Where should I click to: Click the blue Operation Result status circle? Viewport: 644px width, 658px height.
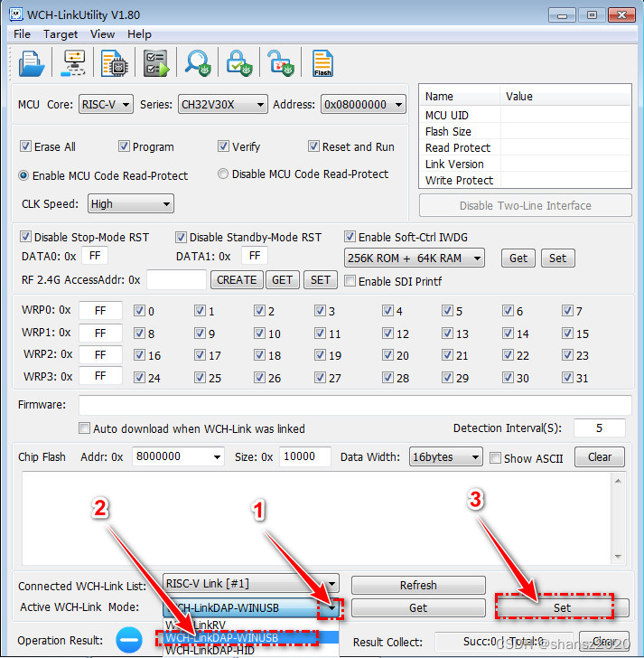(129, 640)
